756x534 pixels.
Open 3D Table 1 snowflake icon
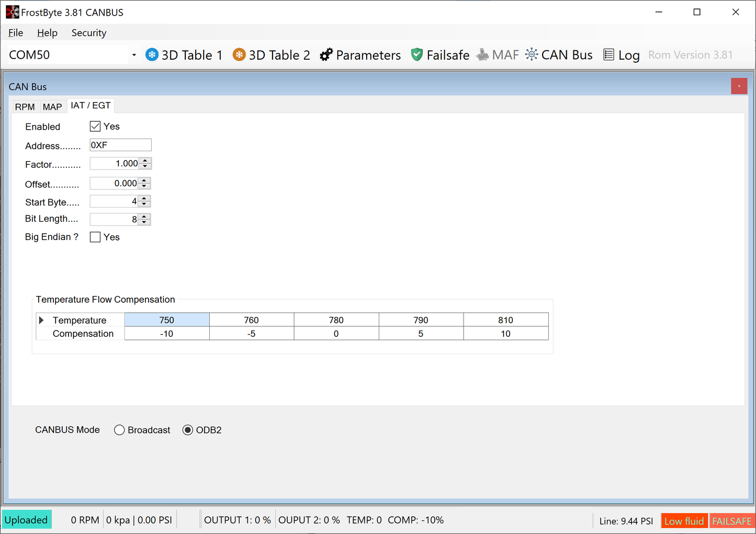(152, 55)
